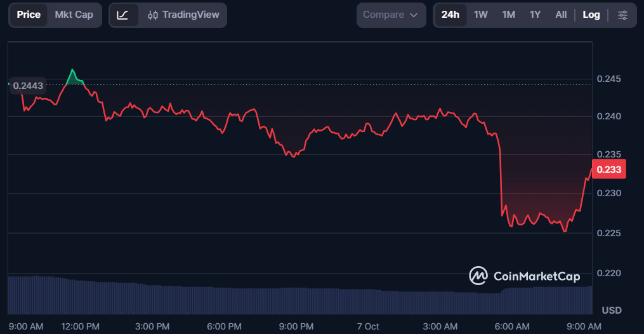
Task: Select the line chart view icon
Action: coord(123,15)
